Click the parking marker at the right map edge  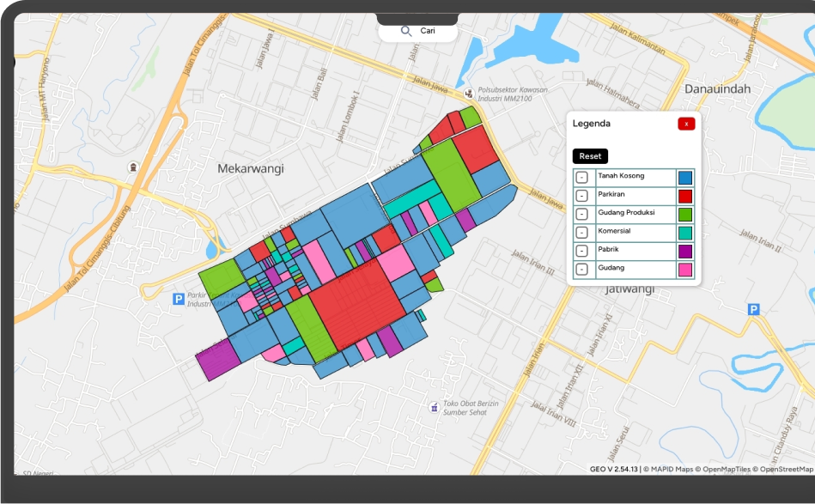[753, 309]
